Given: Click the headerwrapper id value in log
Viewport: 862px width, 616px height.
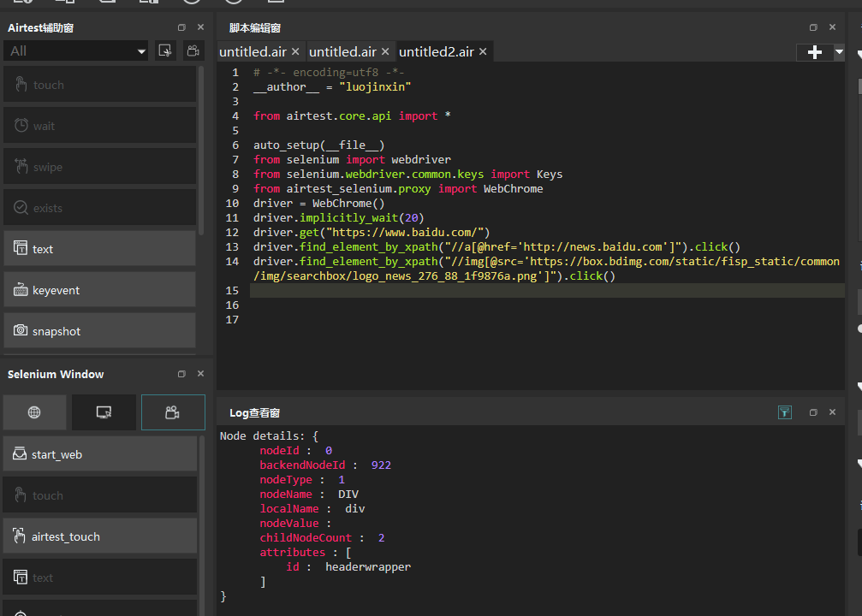Looking at the screenshot, I should [368, 566].
